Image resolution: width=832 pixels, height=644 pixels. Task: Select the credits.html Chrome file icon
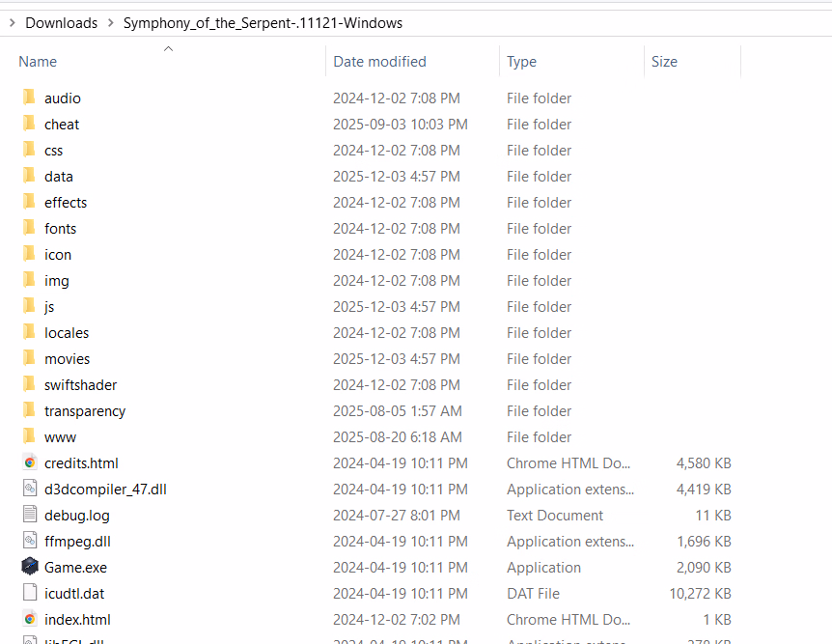click(29, 462)
